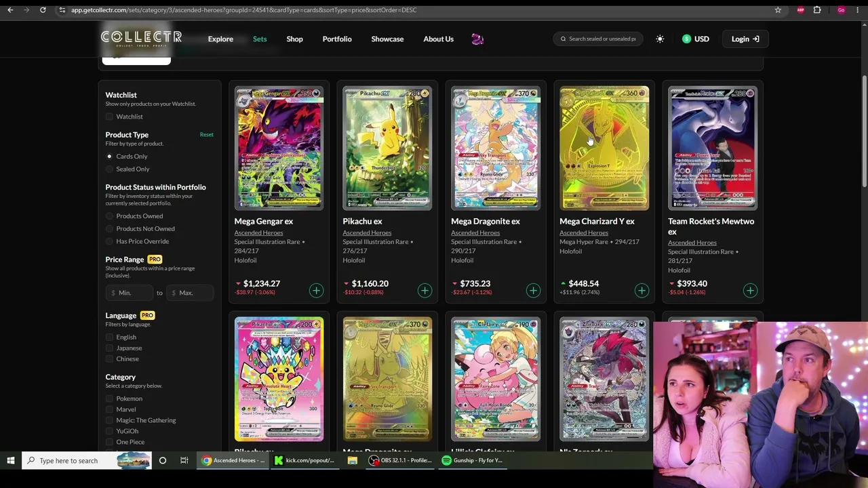Open Cortana circle on taskbar
Image resolution: width=868 pixels, height=488 pixels.
pyautogui.click(x=163, y=461)
